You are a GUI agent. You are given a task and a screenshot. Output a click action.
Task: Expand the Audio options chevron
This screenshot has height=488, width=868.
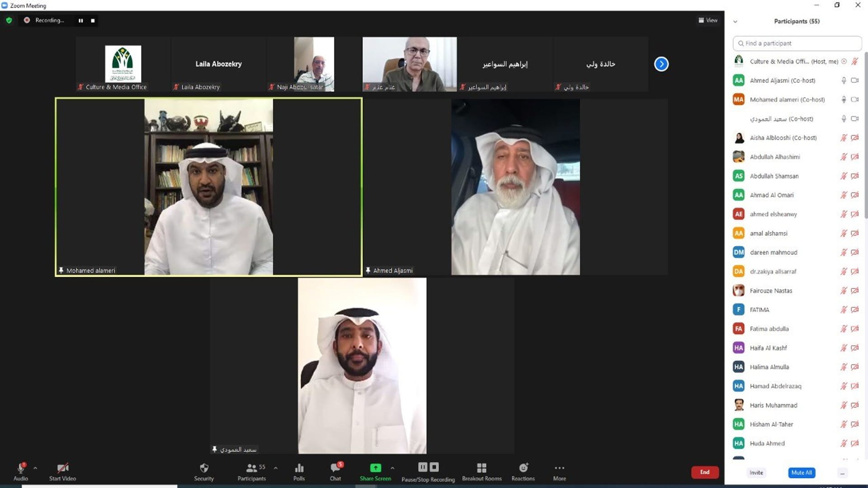click(35, 468)
